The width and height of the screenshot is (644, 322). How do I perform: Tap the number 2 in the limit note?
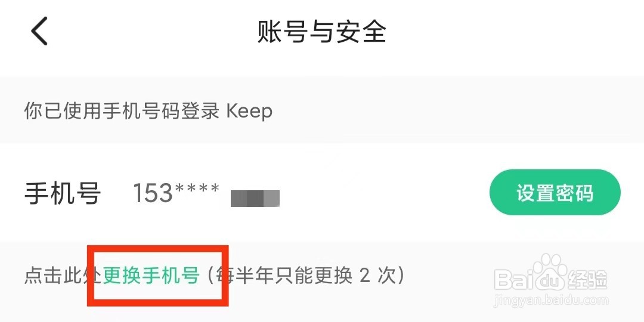coord(365,276)
